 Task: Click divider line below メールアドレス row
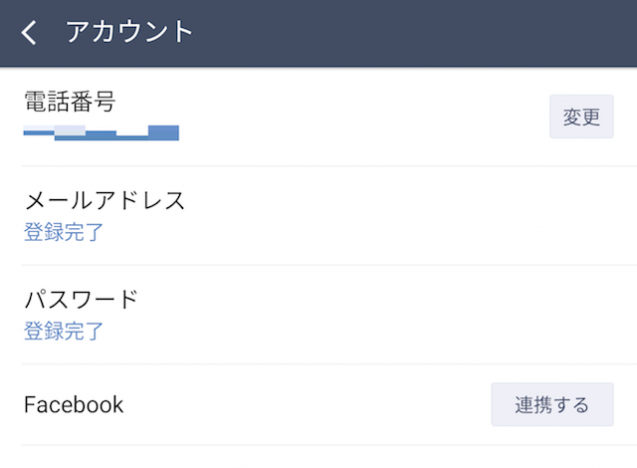[x=328, y=265]
